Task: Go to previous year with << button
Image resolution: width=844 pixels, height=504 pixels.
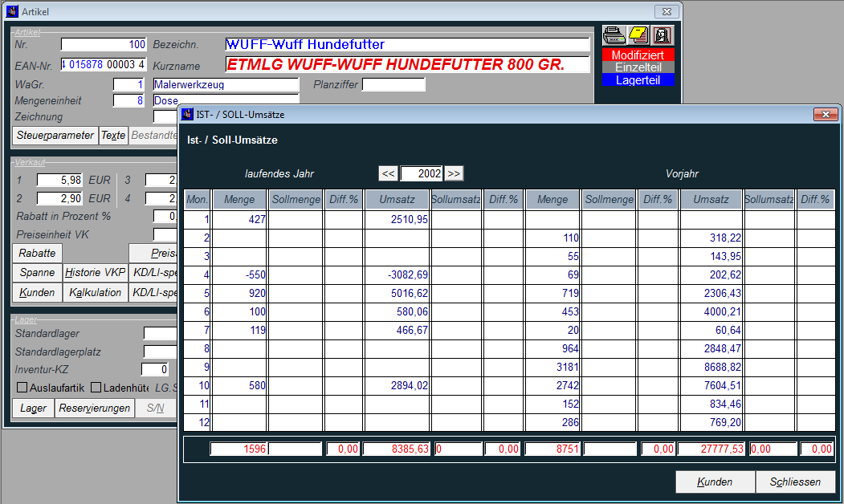Action: click(388, 173)
